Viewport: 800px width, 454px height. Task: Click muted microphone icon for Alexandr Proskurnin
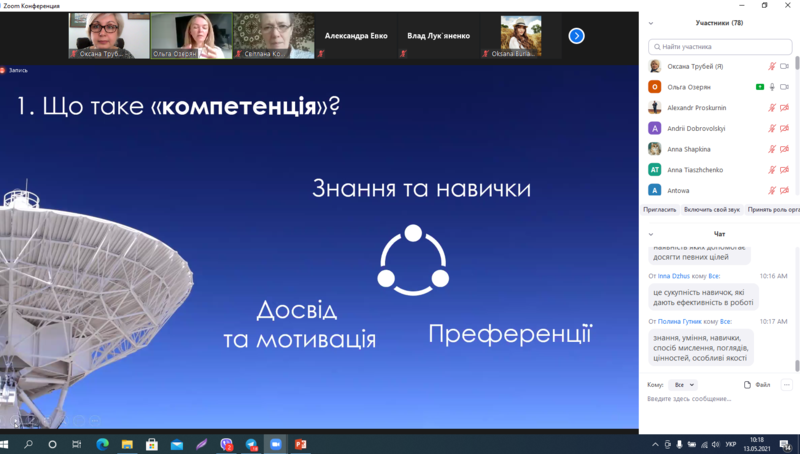[772, 108]
